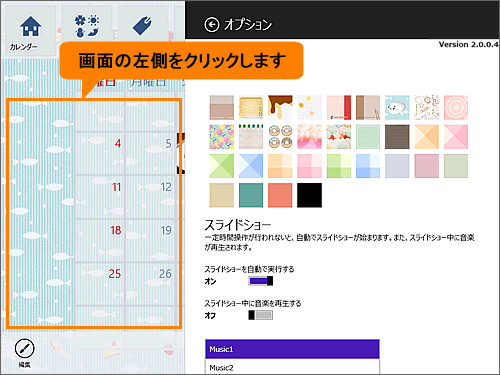Pick the solid coral swatch

280,195
